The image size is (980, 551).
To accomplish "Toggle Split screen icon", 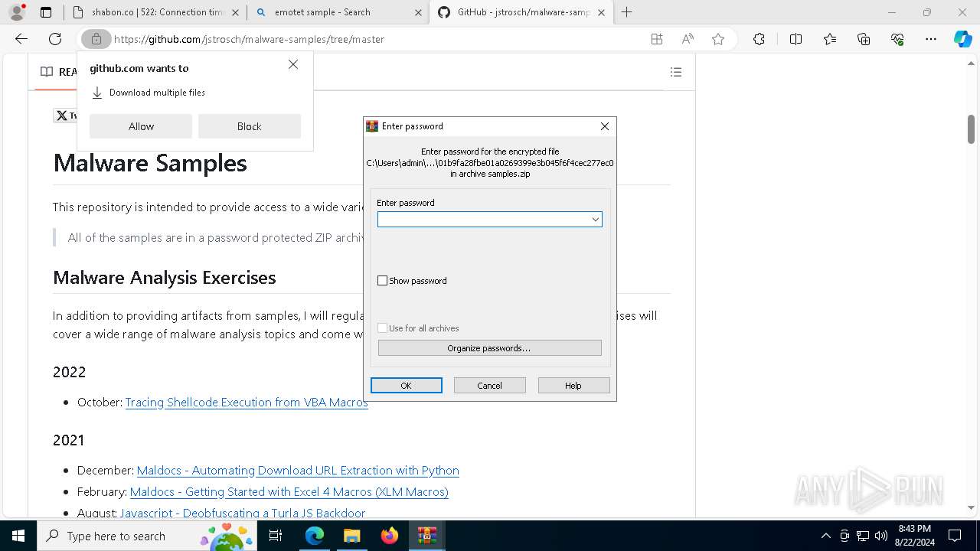I will click(795, 39).
